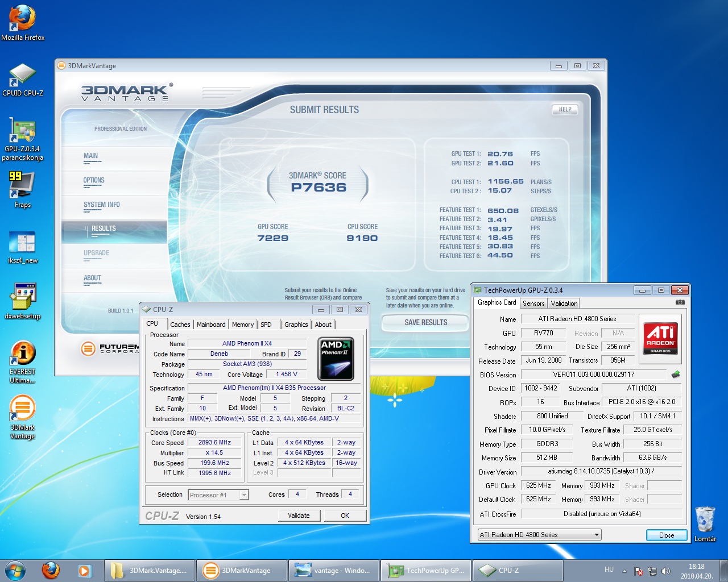Open the Windows Start menu

coord(15,570)
